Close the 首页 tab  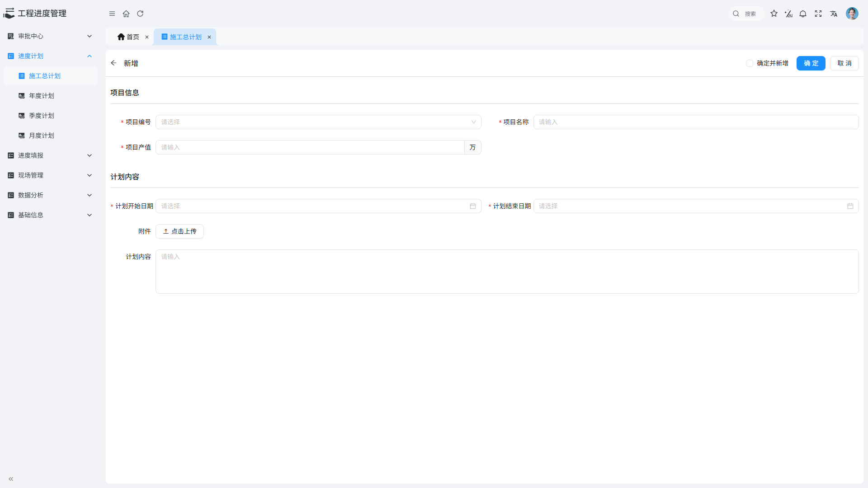click(x=147, y=37)
